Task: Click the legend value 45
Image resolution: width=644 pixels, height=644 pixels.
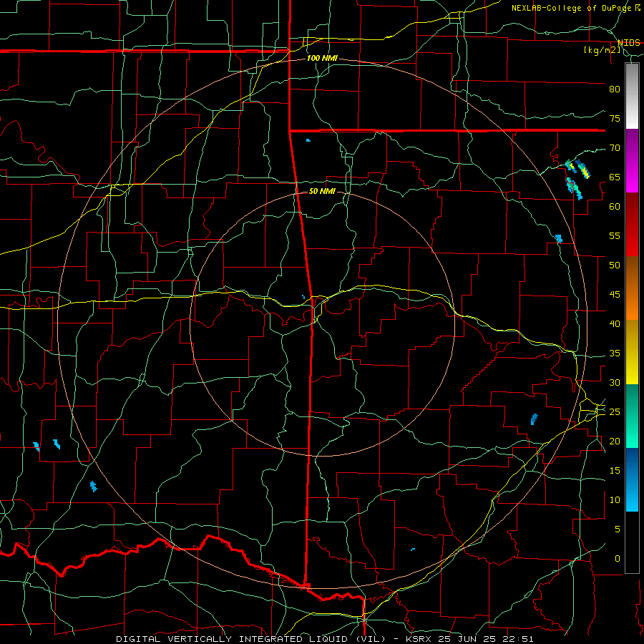Action: [x=615, y=295]
